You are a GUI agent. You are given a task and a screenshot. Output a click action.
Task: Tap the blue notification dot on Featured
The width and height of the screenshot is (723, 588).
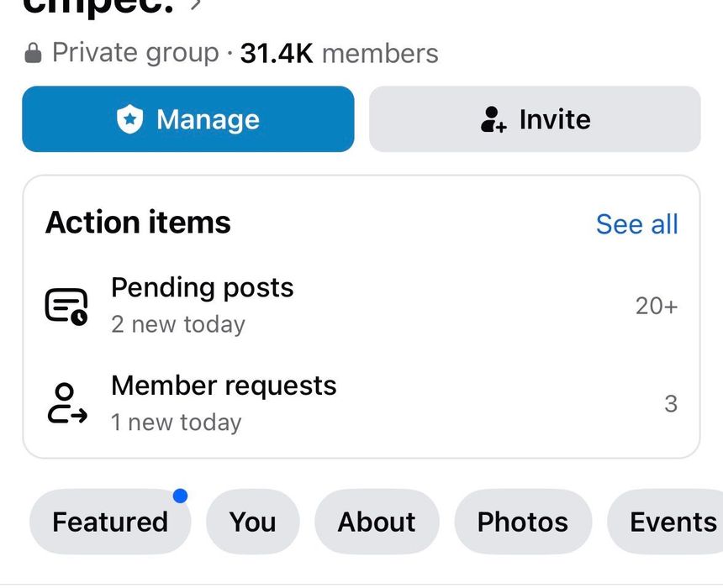pyautogui.click(x=180, y=496)
